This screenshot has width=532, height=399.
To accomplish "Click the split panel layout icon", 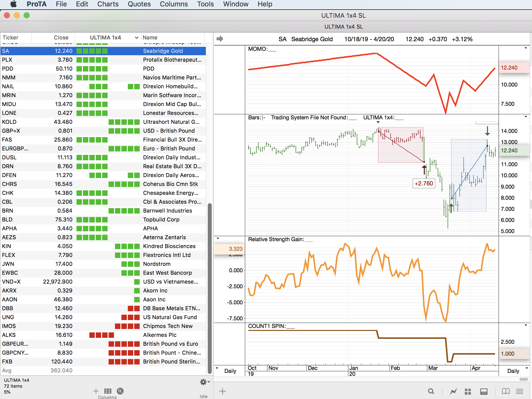I will point(484,391).
